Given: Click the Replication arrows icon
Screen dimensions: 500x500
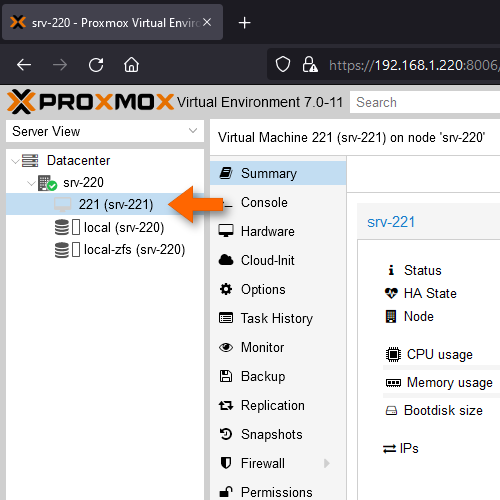Looking at the screenshot, I should coord(226,405).
